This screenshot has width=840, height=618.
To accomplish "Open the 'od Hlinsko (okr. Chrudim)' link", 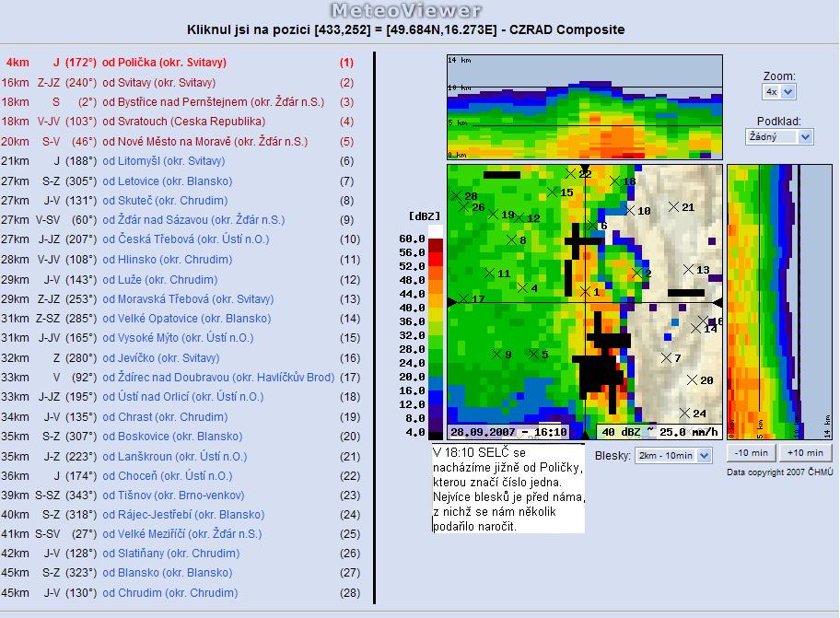I will [168, 259].
